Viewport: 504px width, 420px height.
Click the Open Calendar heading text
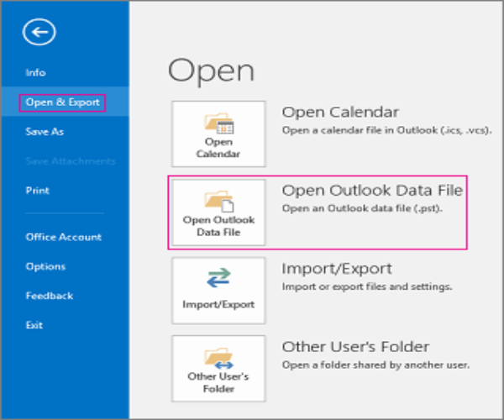(x=340, y=113)
